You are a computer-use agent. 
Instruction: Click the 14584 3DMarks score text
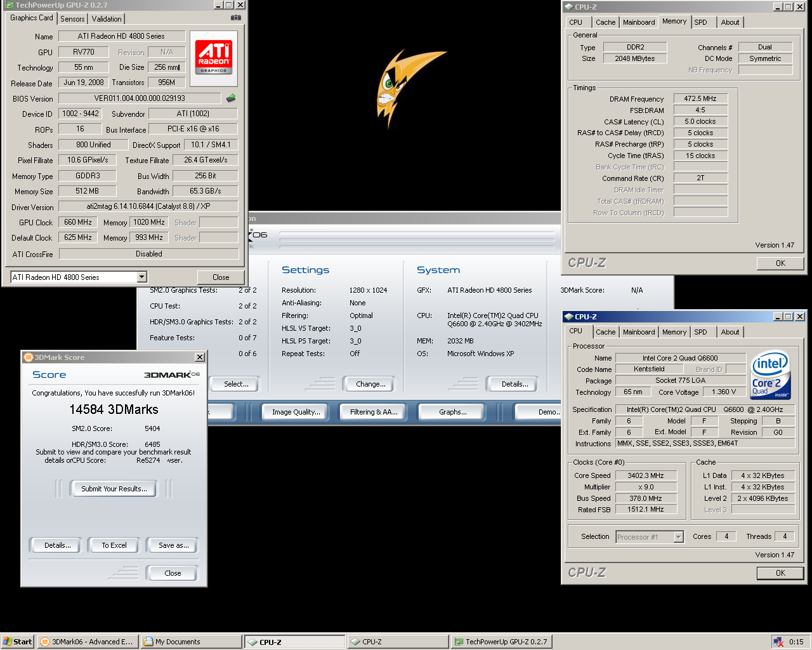point(114,409)
